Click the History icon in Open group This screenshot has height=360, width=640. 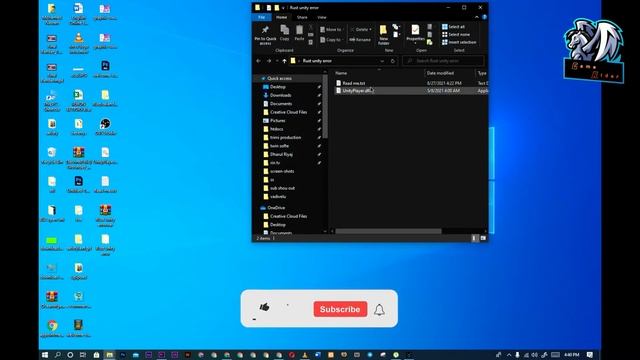pyautogui.click(x=429, y=42)
